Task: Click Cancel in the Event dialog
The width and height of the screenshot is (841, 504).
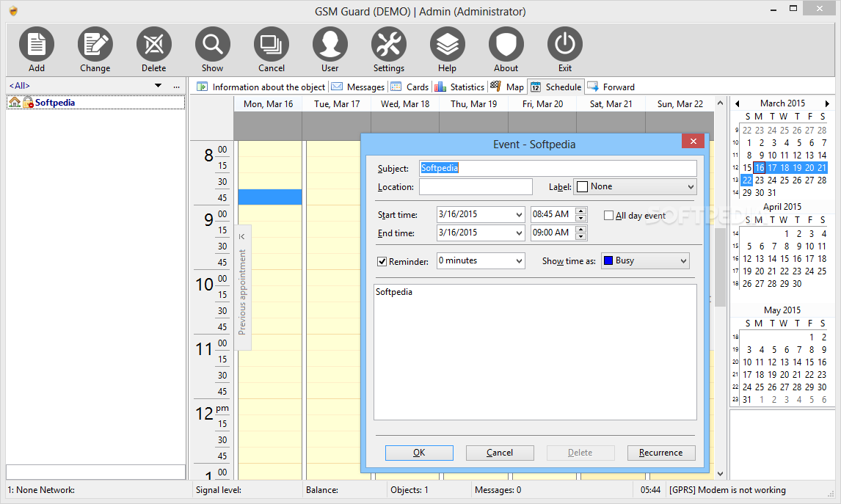Action: click(500, 453)
